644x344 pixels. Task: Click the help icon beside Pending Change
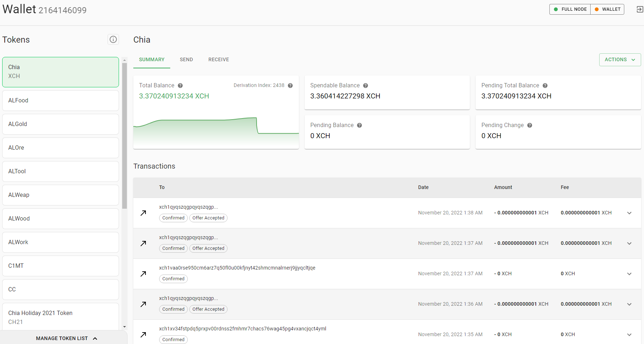[529, 125]
